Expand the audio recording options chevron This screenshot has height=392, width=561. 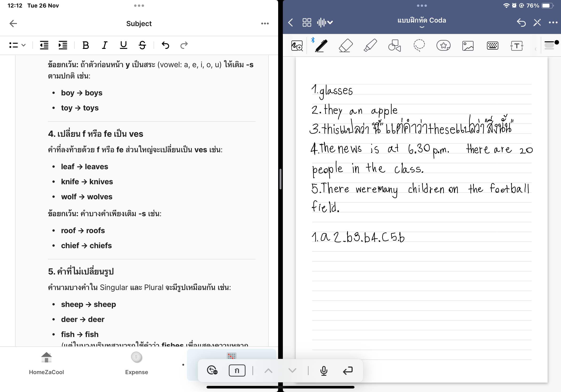(x=330, y=23)
